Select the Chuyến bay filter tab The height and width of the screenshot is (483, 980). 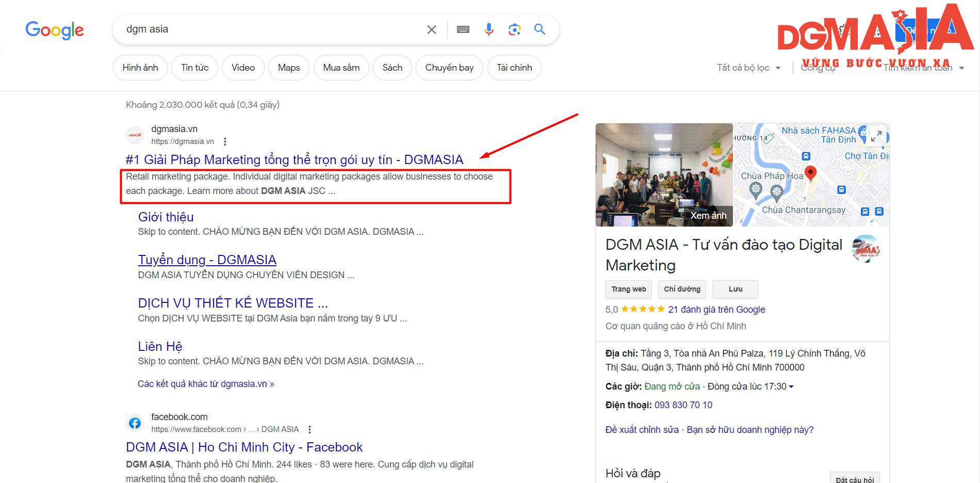pyautogui.click(x=449, y=68)
